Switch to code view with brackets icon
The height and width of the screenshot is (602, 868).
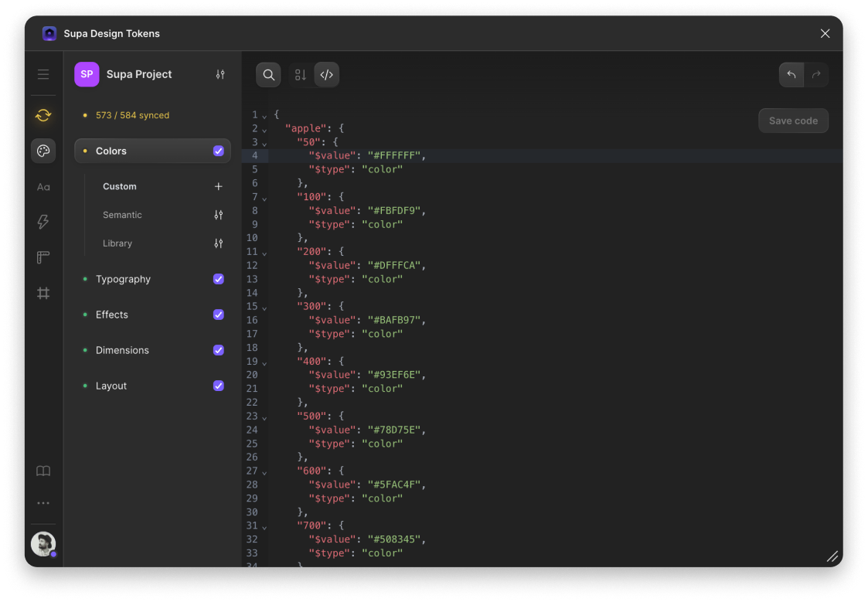point(326,75)
